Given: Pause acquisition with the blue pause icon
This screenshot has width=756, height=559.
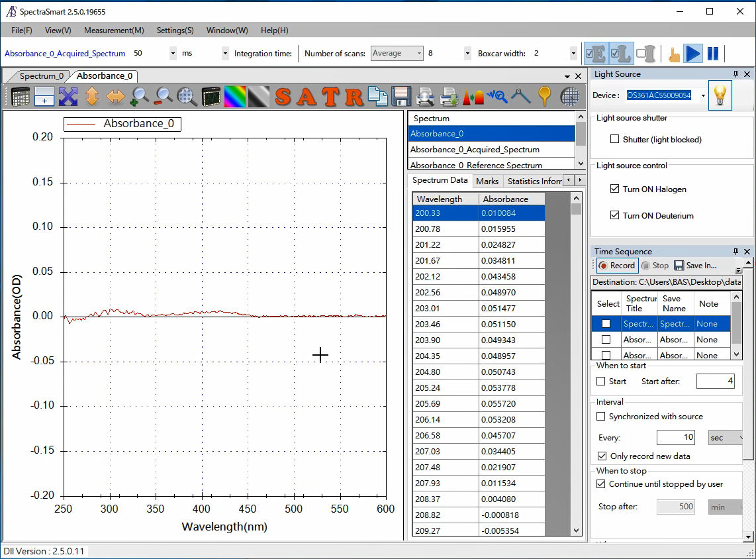Looking at the screenshot, I should (x=713, y=54).
